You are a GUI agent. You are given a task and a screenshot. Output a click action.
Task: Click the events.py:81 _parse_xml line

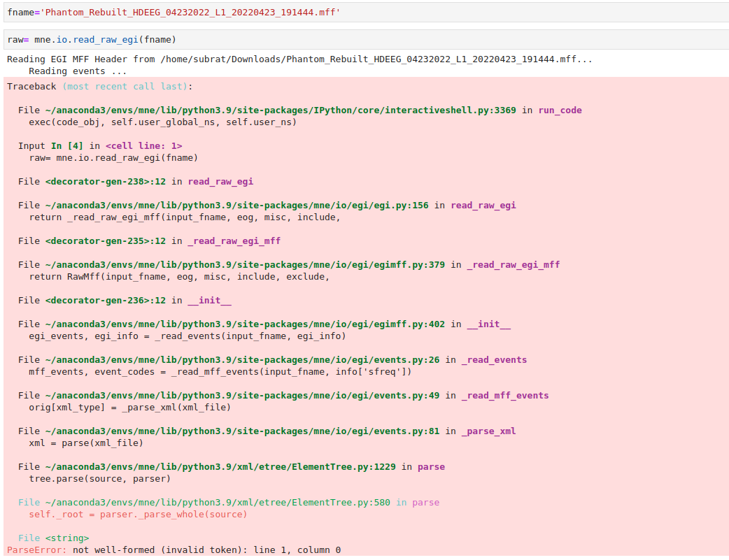click(267, 431)
